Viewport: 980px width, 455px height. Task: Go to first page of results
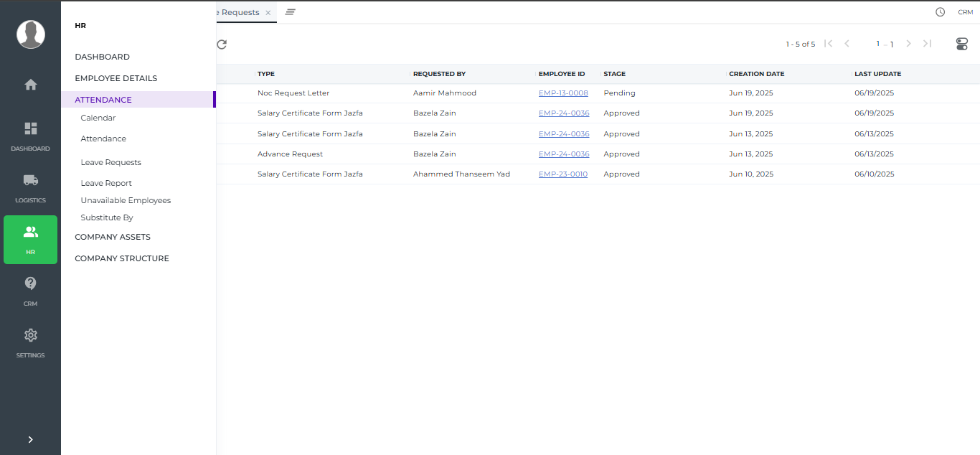point(829,44)
